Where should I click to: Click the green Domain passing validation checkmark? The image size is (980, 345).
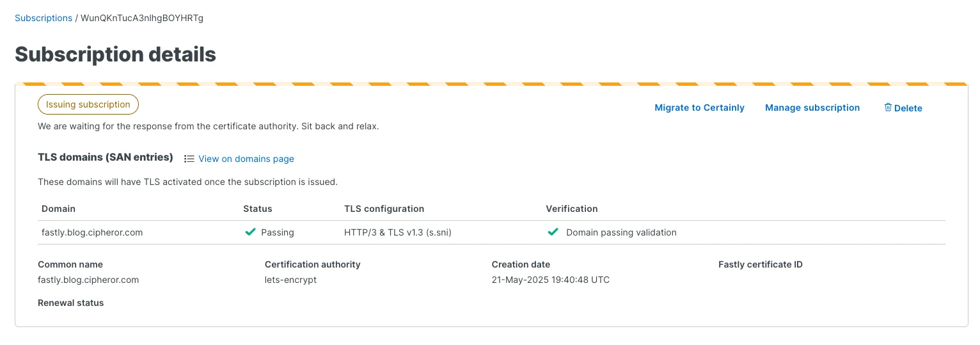pyautogui.click(x=553, y=232)
